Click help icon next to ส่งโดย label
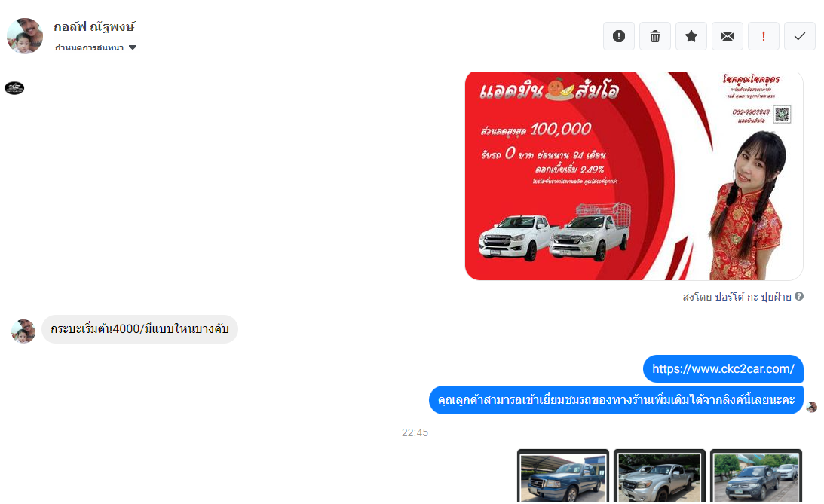 coord(799,296)
